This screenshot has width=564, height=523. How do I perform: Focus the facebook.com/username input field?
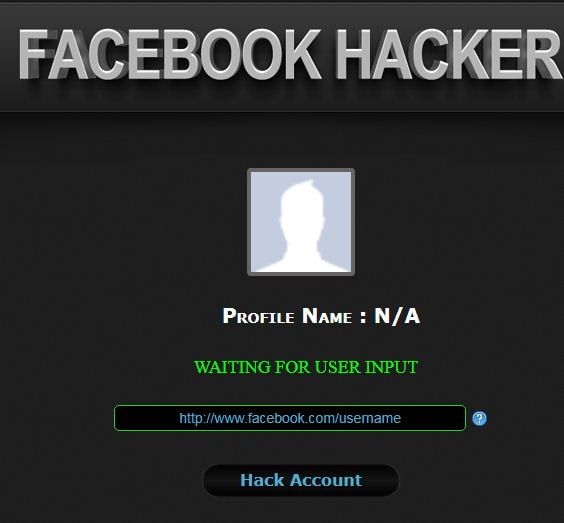[x=290, y=418]
